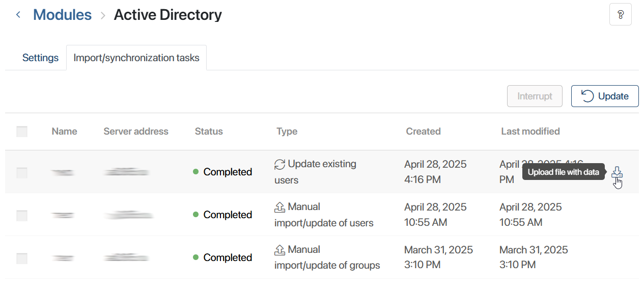Open the help question mark icon
644x286 pixels.
point(620,14)
